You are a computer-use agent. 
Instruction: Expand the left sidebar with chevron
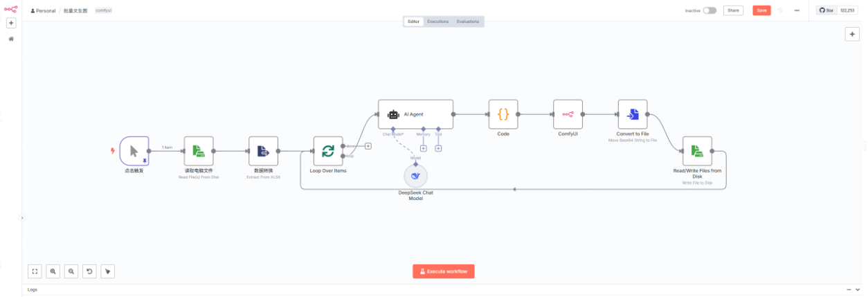click(x=21, y=217)
